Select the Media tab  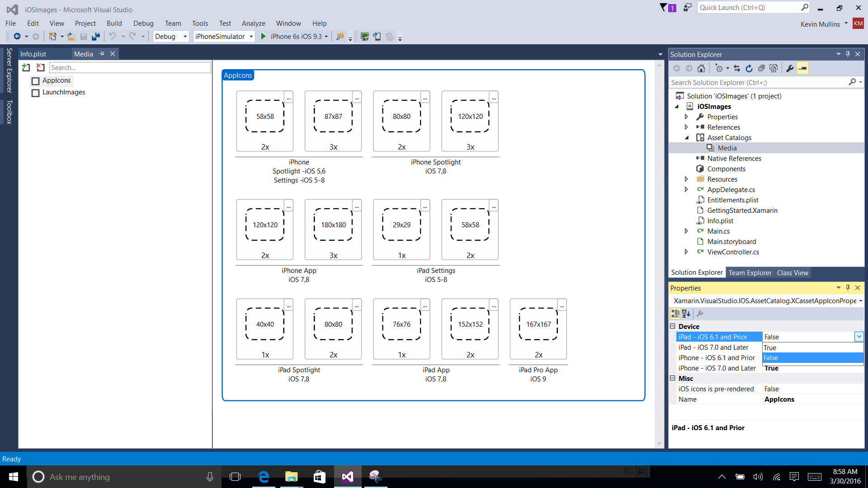[x=84, y=54]
